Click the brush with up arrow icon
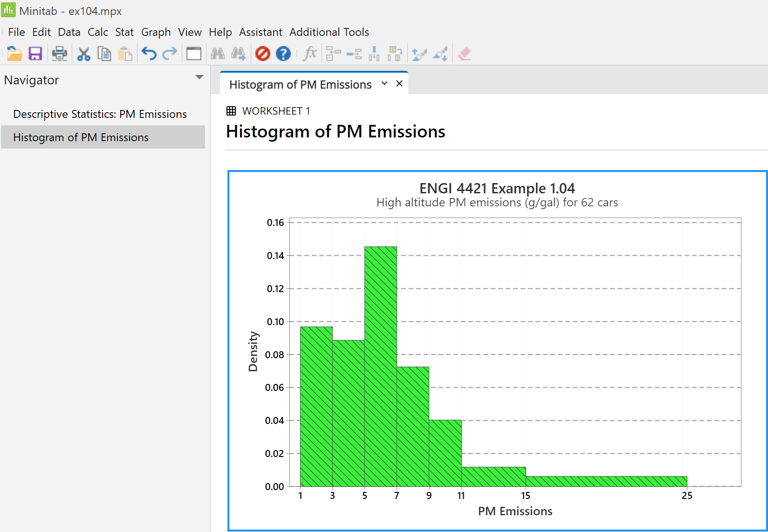768x532 pixels. [419, 54]
